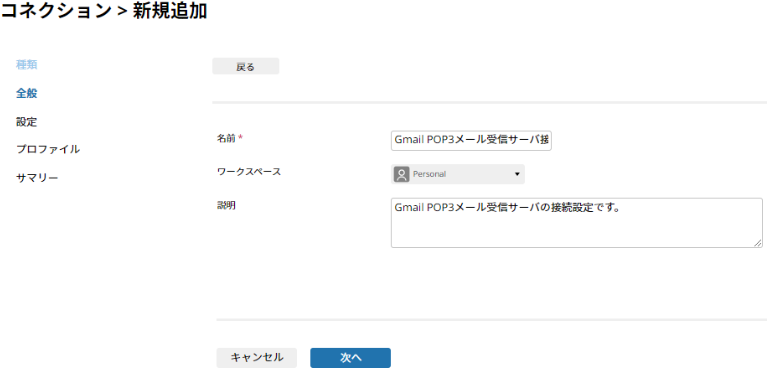
Task: Click the 戻る button
Action: pyautogui.click(x=246, y=66)
